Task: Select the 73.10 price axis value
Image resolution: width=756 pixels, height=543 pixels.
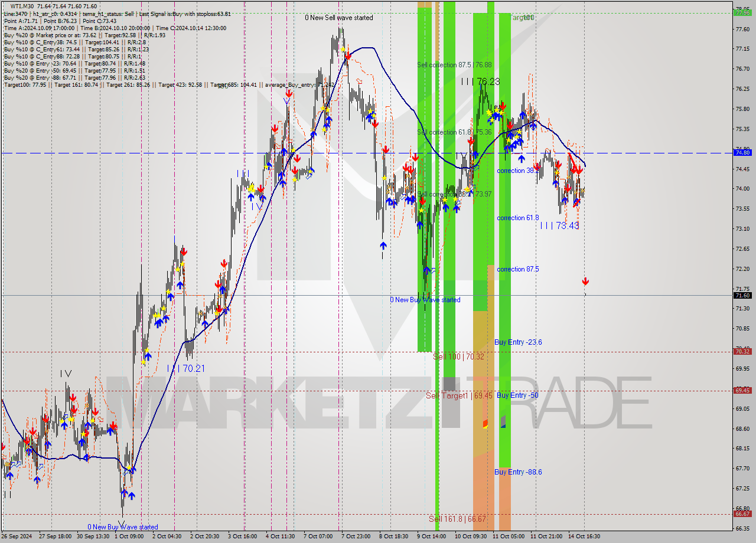Action: tap(742, 228)
